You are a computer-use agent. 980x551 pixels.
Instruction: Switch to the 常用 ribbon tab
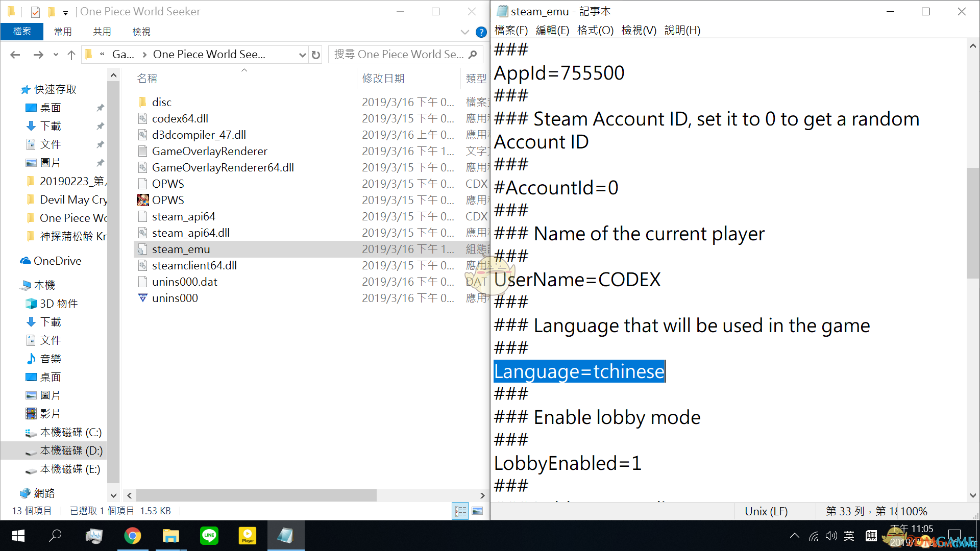point(63,32)
